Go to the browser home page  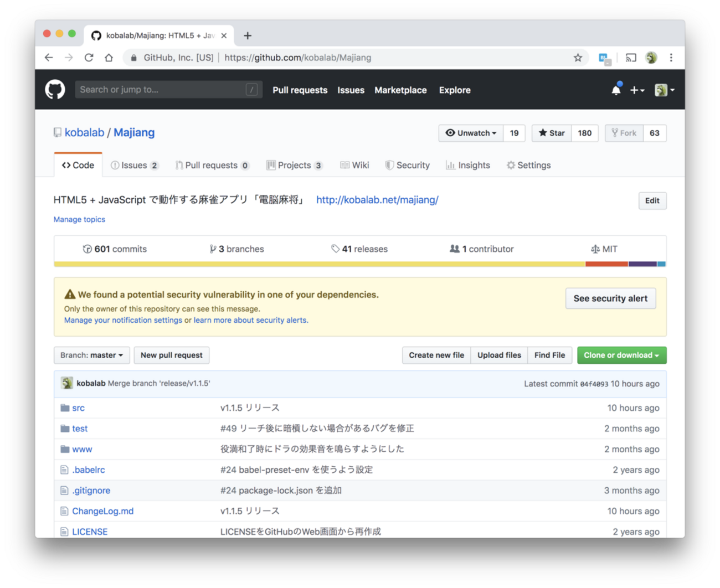(x=109, y=58)
